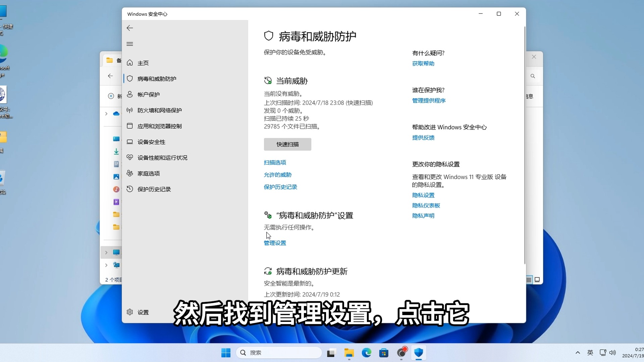This screenshot has width=644, height=362.
Task: Open the 隐私仪表板 link
Action: (x=426, y=205)
